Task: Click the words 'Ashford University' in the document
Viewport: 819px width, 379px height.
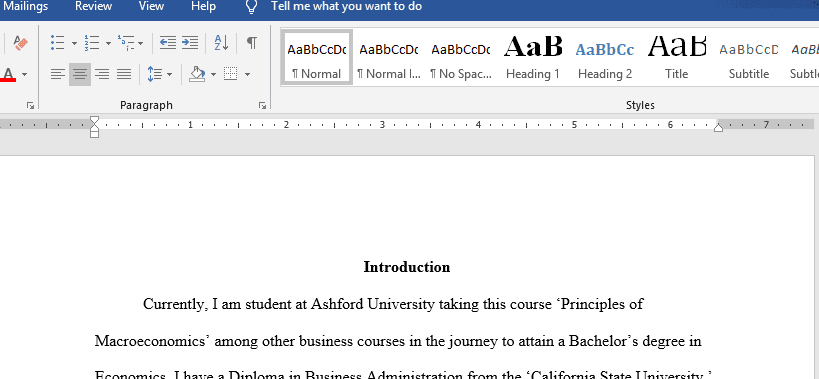Action: tap(373, 304)
